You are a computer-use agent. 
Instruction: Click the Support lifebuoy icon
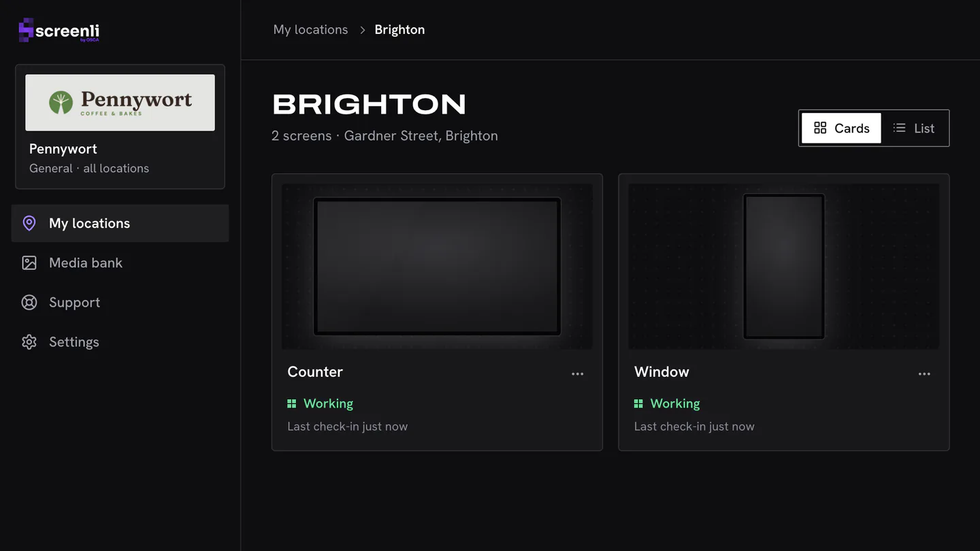point(29,302)
